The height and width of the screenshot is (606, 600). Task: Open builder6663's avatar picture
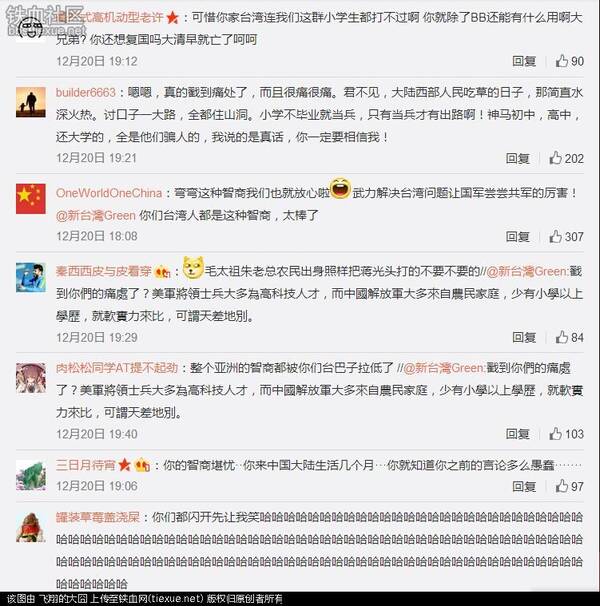(31, 102)
